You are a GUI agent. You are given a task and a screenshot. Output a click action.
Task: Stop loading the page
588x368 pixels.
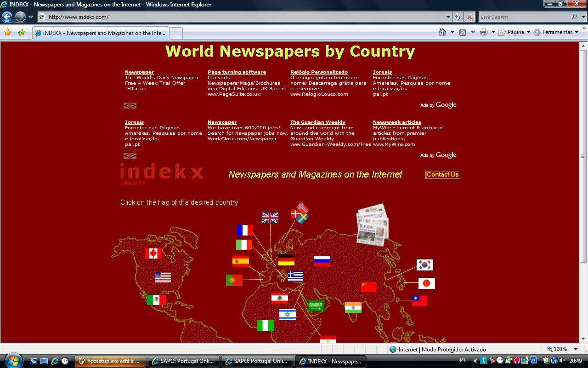tap(469, 17)
